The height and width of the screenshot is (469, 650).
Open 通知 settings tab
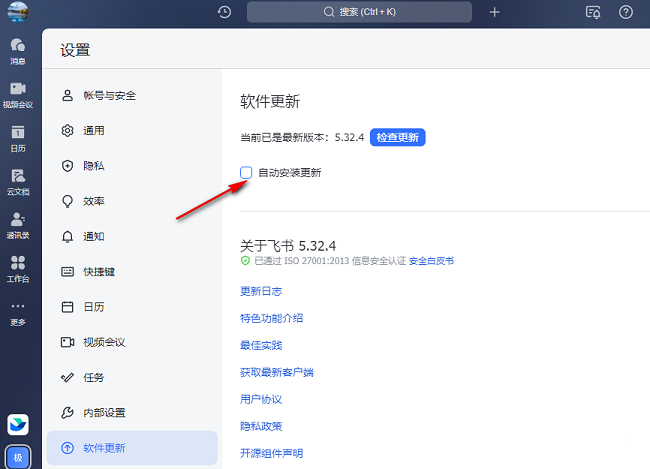94,237
